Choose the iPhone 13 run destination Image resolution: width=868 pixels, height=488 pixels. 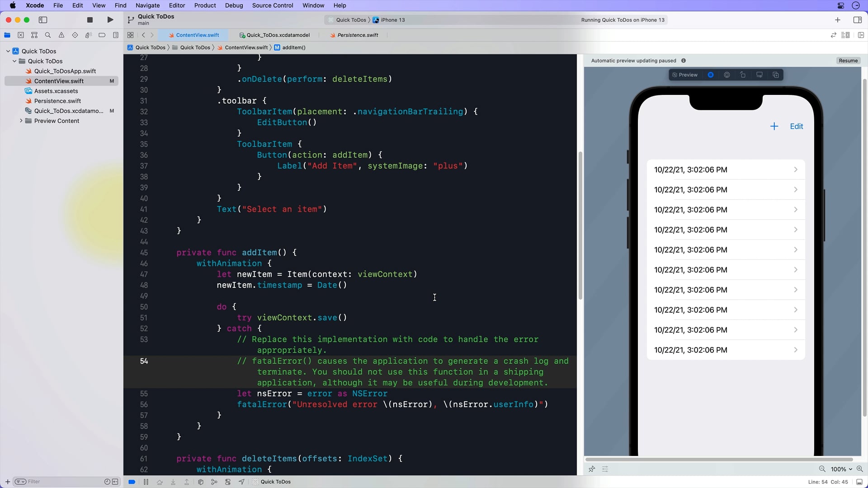pyautogui.click(x=389, y=20)
